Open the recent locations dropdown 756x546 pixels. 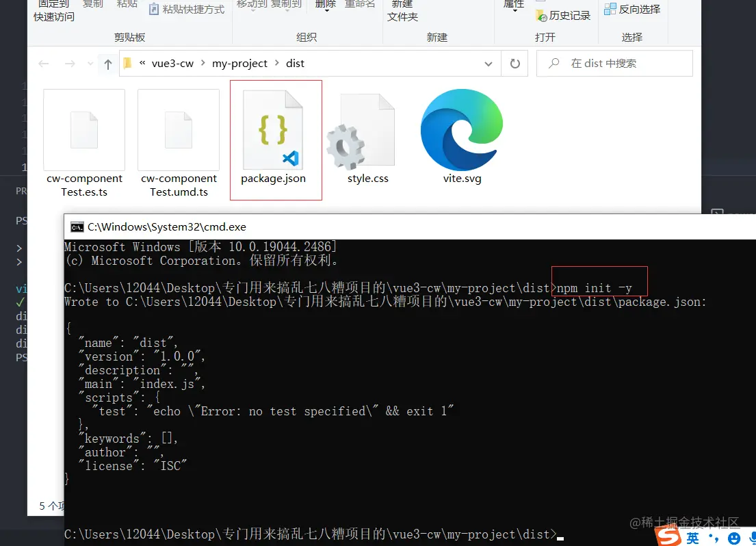coord(90,64)
